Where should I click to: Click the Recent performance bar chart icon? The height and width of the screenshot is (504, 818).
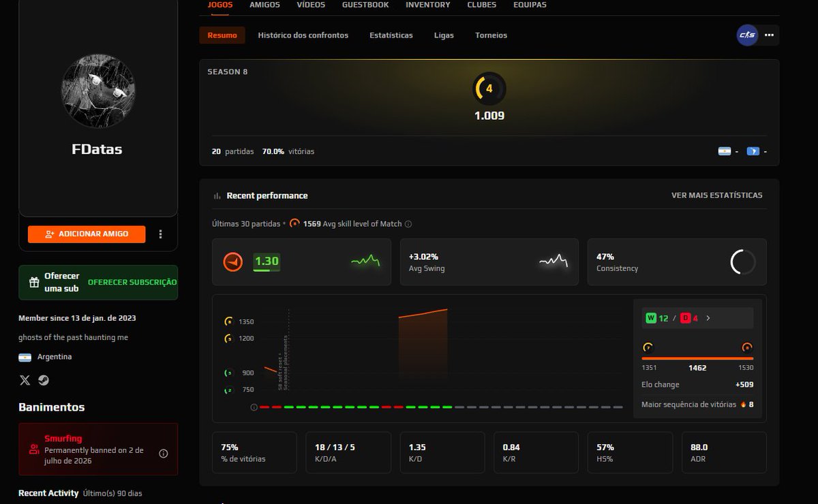point(217,195)
